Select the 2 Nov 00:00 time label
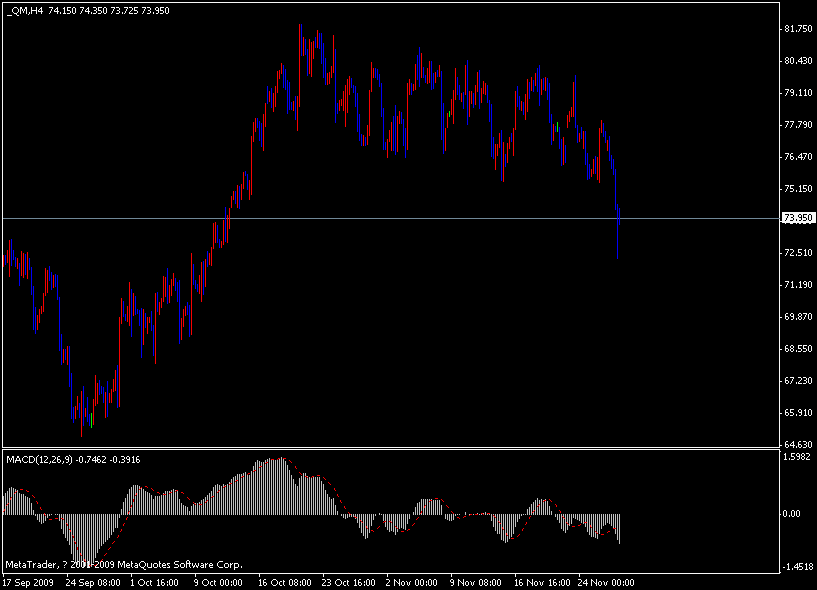Screen dimensions: 817x590 click(x=411, y=581)
